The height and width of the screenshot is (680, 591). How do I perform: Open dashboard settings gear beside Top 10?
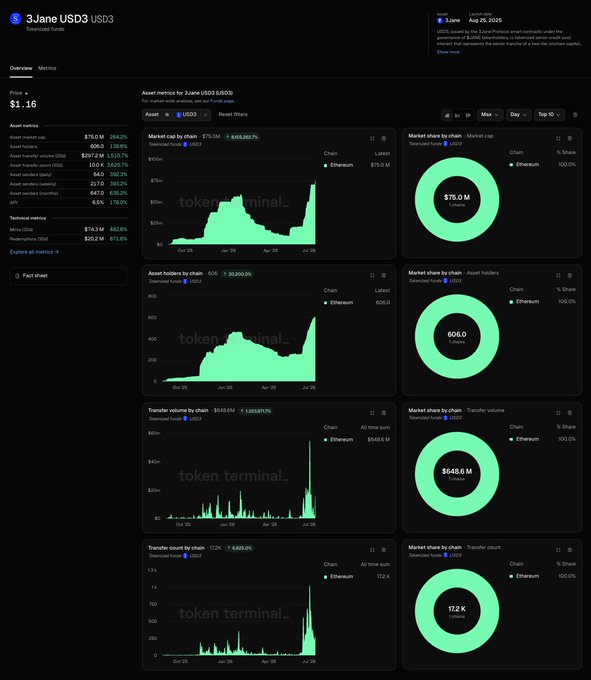pyautogui.click(x=575, y=115)
